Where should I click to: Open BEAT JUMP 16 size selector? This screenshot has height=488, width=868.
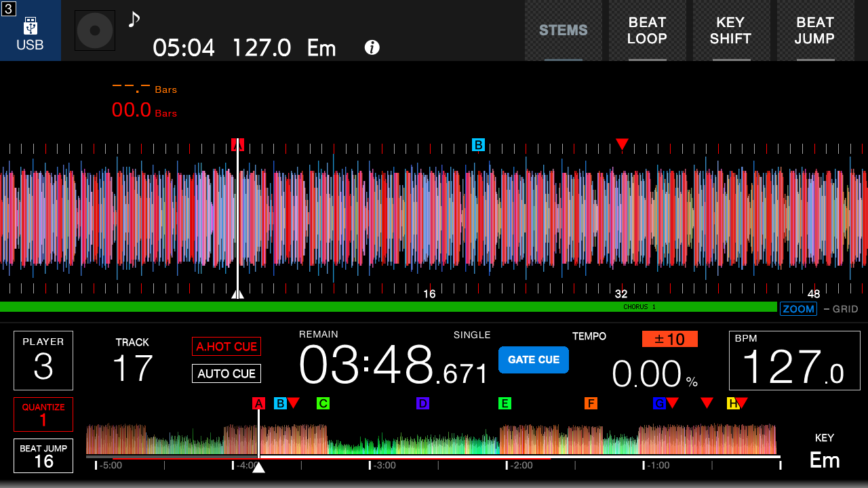pos(43,455)
